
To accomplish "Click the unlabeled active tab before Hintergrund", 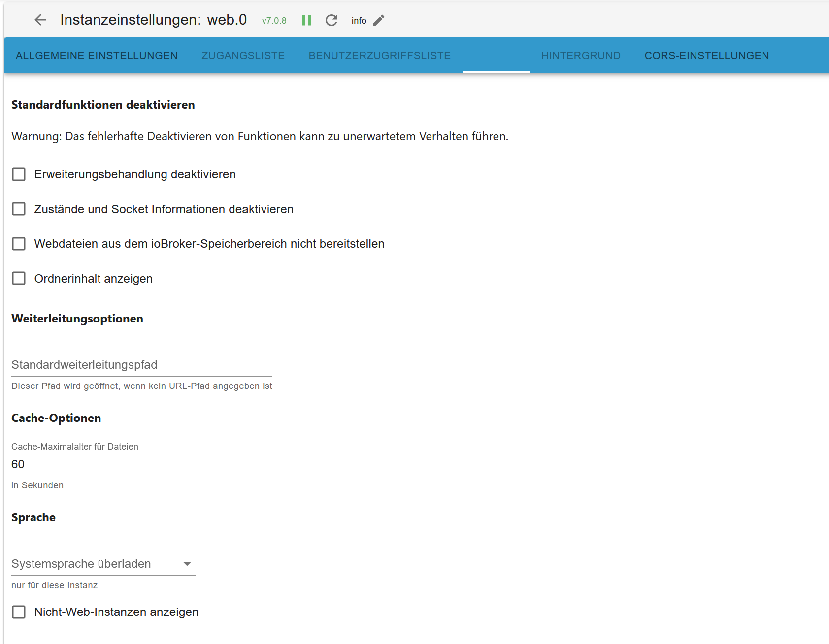I will (496, 56).
